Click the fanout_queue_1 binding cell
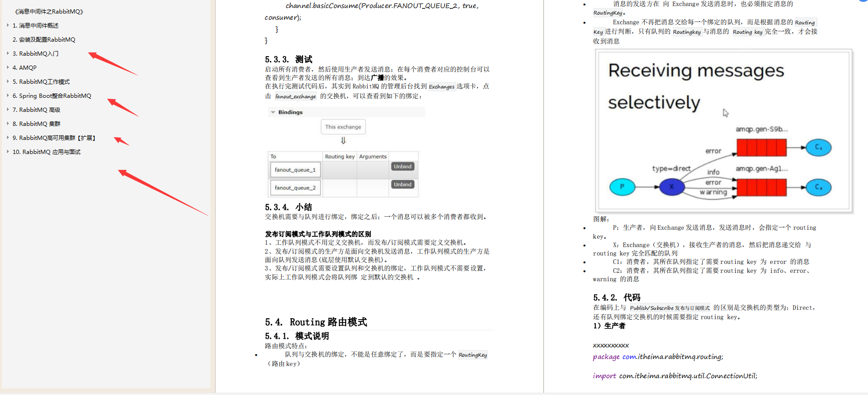The image size is (868, 395). [295, 170]
